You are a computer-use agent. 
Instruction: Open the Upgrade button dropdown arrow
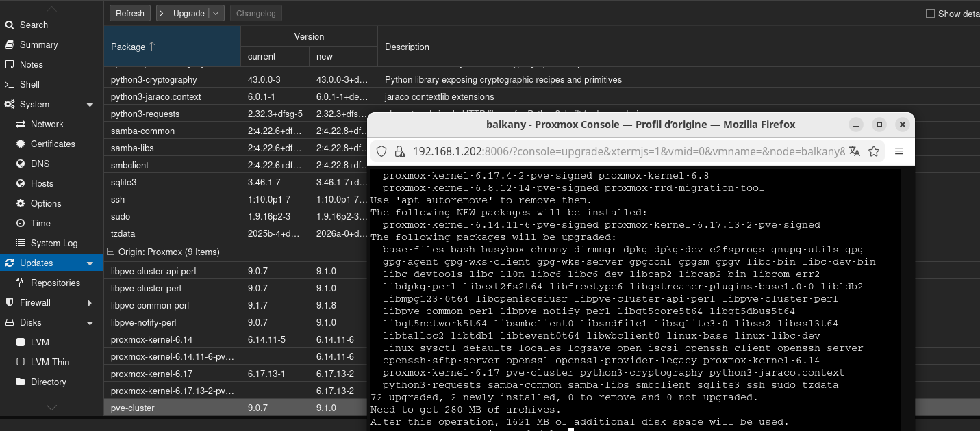pyautogui.click(x=216, y=14)
